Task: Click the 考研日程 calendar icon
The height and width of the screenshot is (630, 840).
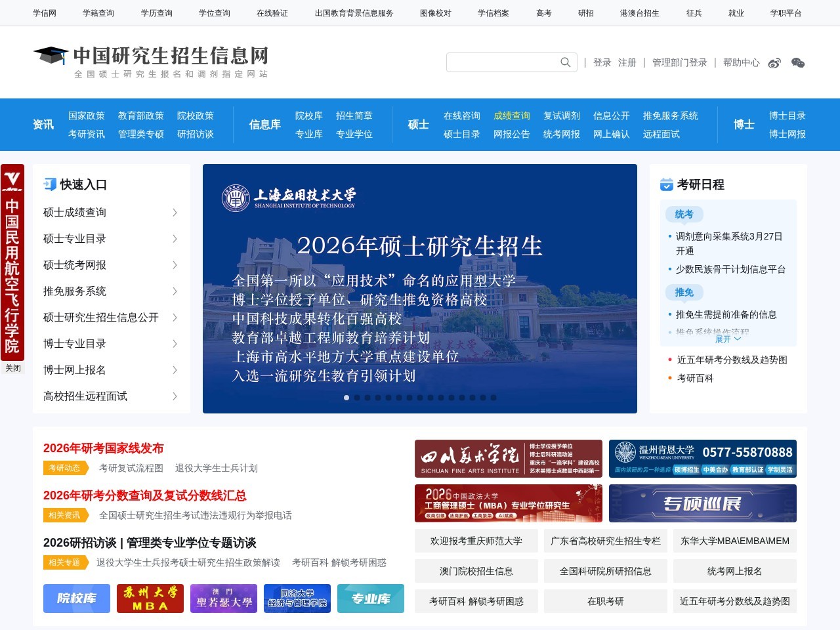Action: tap(666, 184)
